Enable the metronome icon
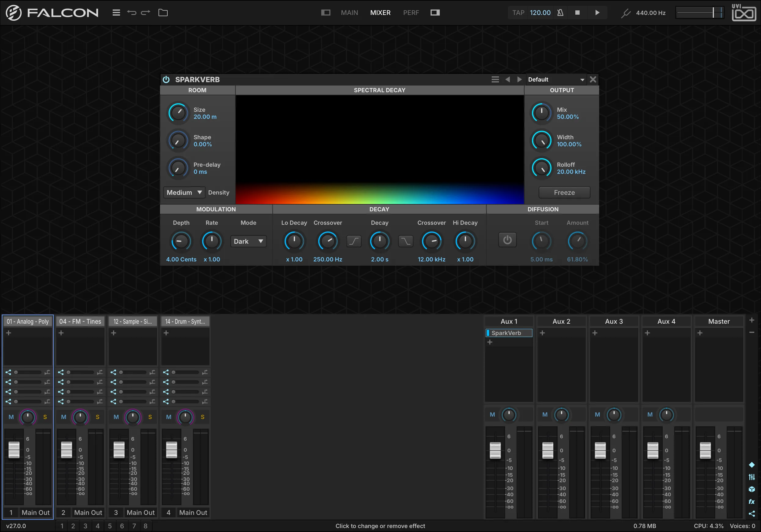This screenshot has height=532, width=761. [560, 13]
